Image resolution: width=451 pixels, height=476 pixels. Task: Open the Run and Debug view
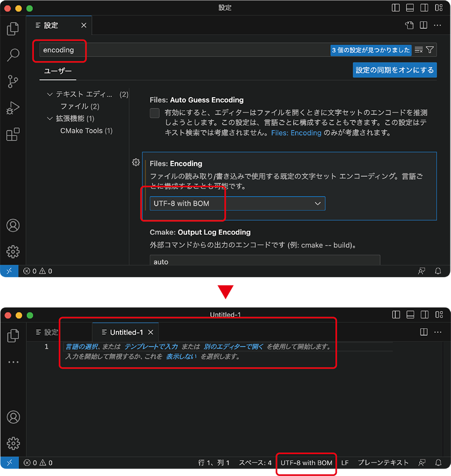point(13,108)
